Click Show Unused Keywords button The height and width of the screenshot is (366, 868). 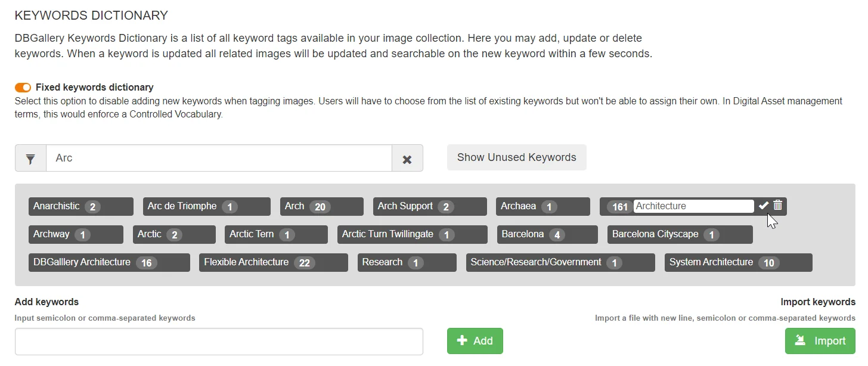point(516,157)
